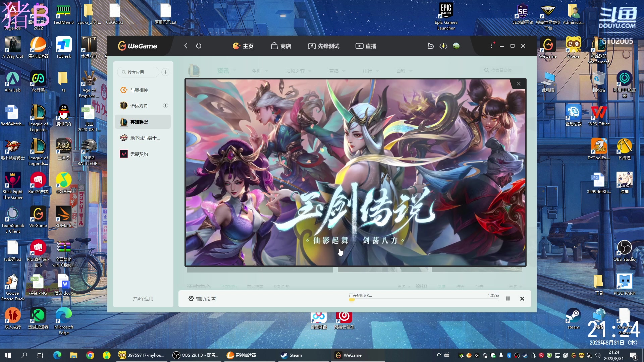Open the 腾讯QQ desktop icon
Viewport: 644px width, 362px height.
(63, 115)
